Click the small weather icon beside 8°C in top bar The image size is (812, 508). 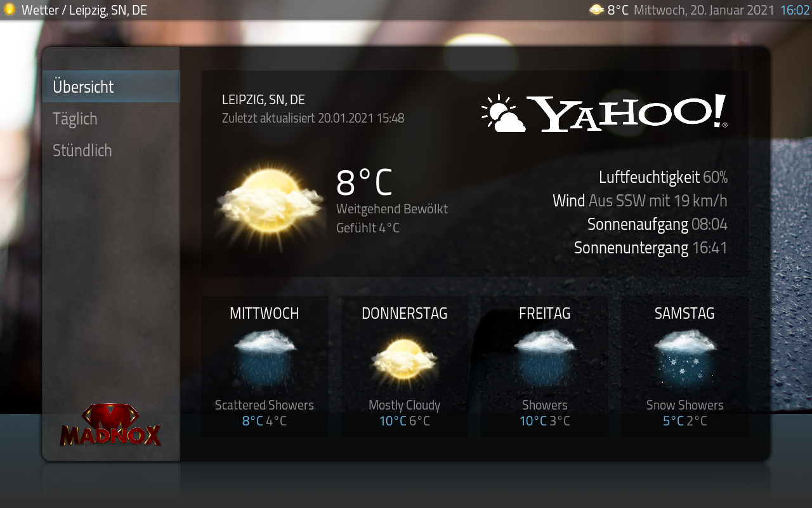pyautogui.click(x=596, y=10)
